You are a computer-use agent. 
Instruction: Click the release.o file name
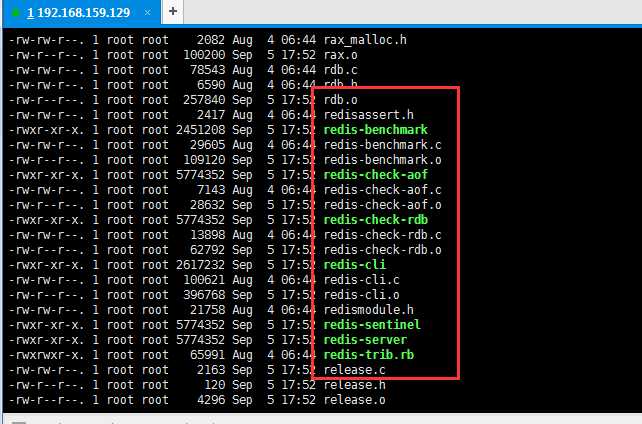[355, 400]
